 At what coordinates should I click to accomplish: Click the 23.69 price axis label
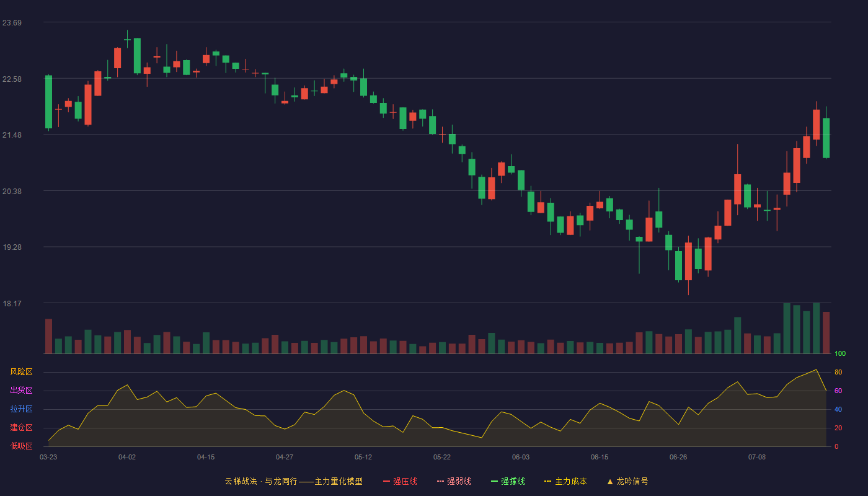click(x=12, y=23)
